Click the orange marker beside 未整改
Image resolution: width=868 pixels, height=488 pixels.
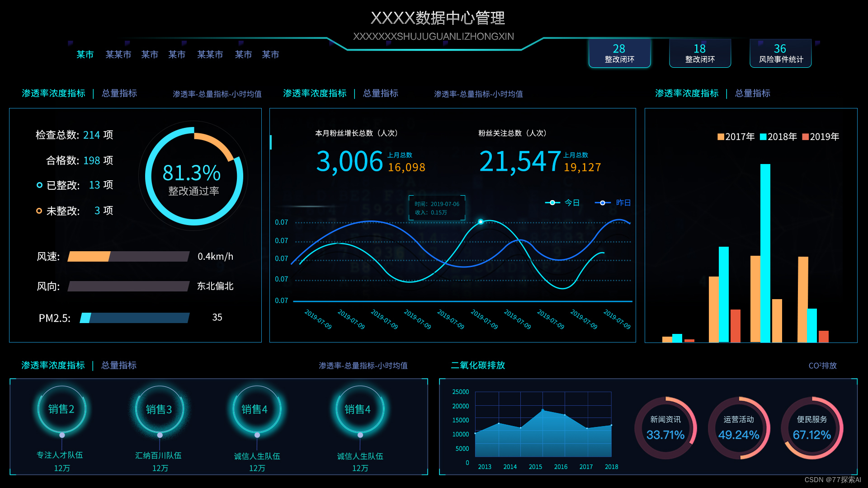pyautogui.click(x=39, y=211)
